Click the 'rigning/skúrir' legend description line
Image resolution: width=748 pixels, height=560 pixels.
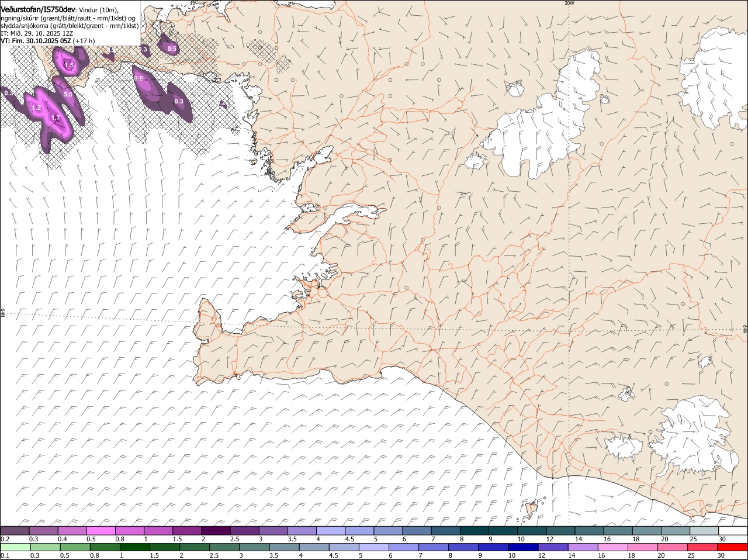(x=68, y=18)
